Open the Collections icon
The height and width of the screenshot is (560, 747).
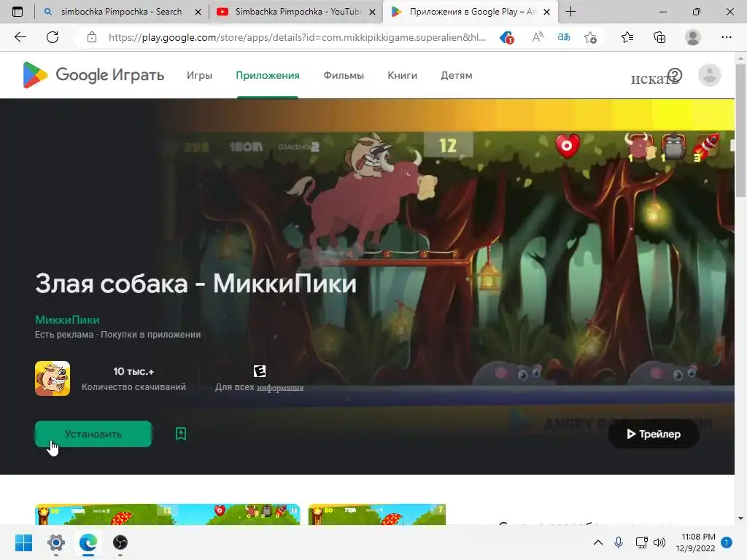pos(659,37)
